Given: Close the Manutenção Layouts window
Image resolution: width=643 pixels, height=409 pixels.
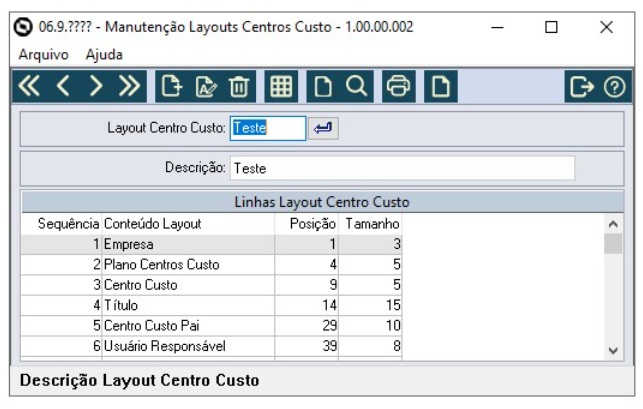Looking at the screenshot, I should click(606, 27).
